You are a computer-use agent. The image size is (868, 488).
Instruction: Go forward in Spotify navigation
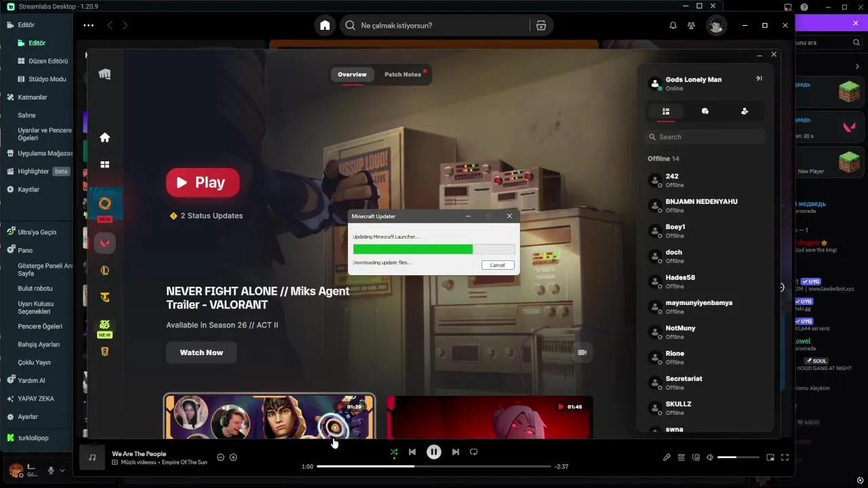click(125, 25)
